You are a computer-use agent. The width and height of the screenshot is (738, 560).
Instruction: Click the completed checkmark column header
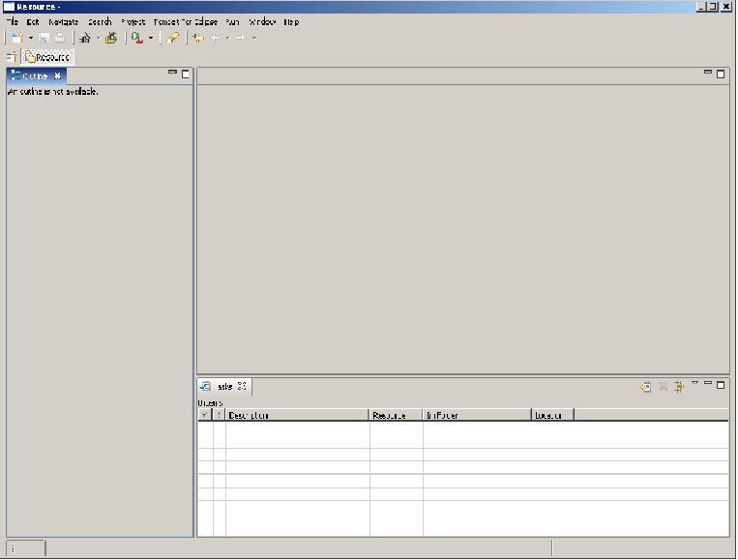point(204,415)
